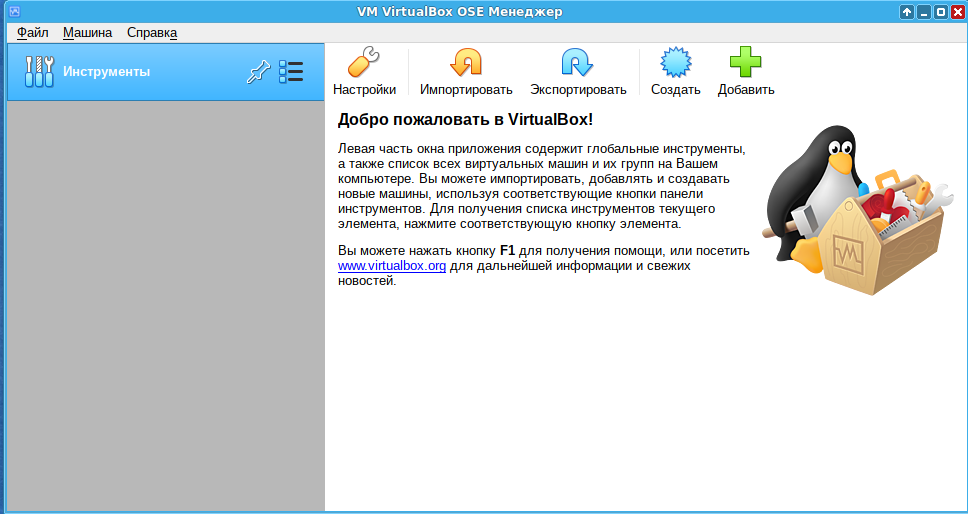The height and width of the screenshot is (514, 968).
Task: Create a new machine with Создать
Action: tap(675, 72)
